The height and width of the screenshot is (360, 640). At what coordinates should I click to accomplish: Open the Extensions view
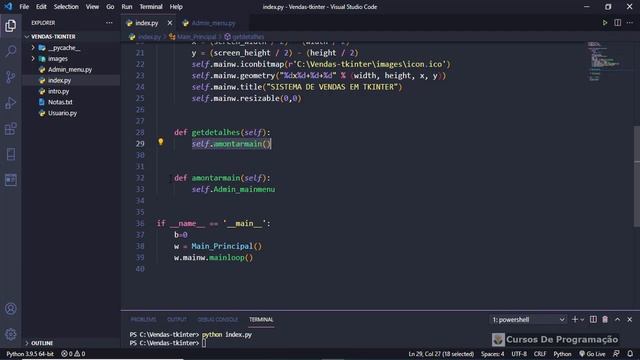(11, 129)
